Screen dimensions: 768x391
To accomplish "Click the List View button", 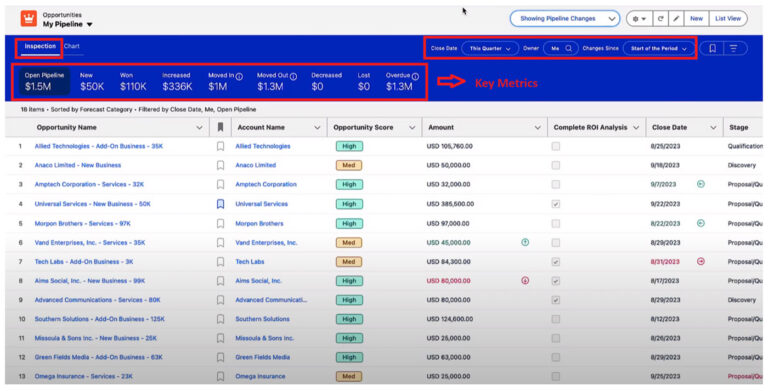I will click(x=728, y=19).
